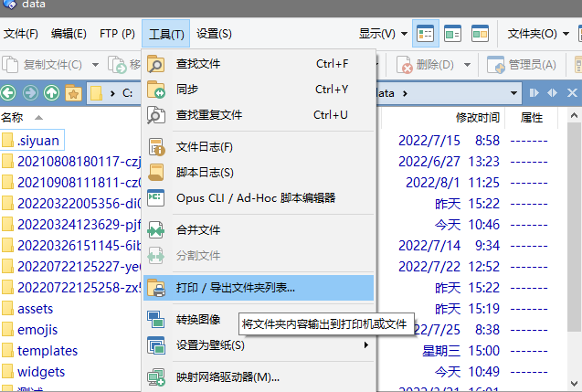582x392 pixels.
Task: Open the 编辑(E) menu
Action: (69, 34)
